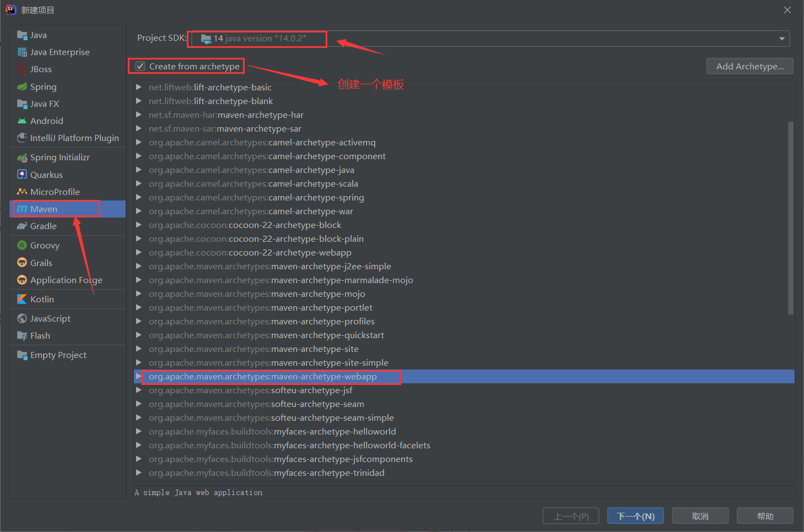Select the Maven m icon
804x532 pixels.
22,209
